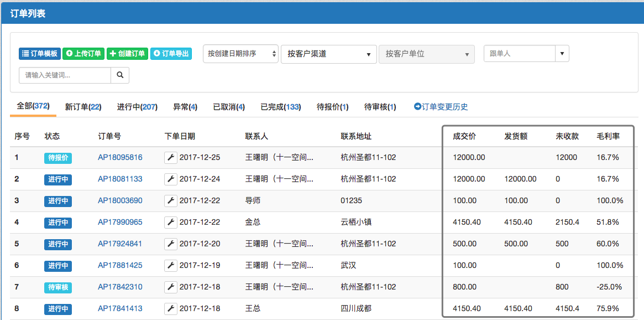The width and height of the screenshot is (644, 320).
Task: Click the 待审核 status badge in row 7
Action: [x=59, y=287]
